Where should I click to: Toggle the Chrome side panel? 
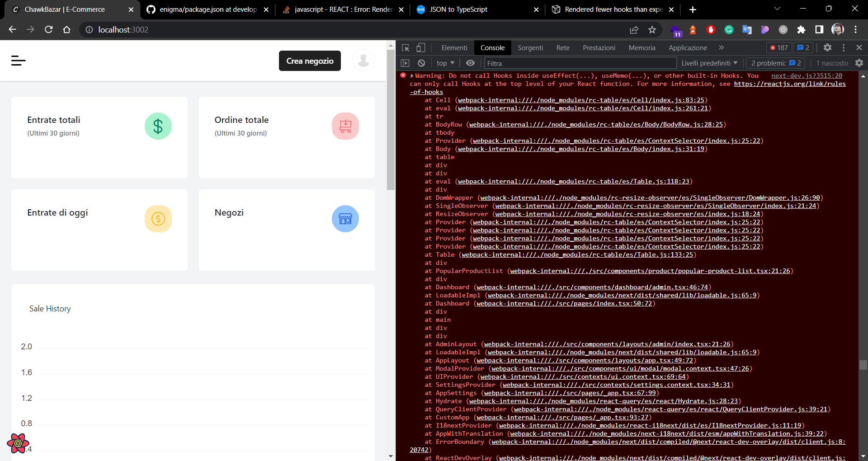click(x=819, y=29)
